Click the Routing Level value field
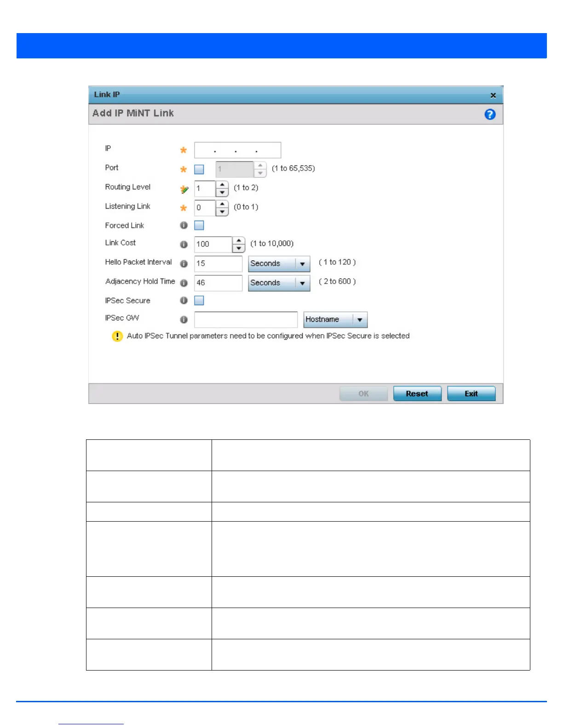 [205, 189]
